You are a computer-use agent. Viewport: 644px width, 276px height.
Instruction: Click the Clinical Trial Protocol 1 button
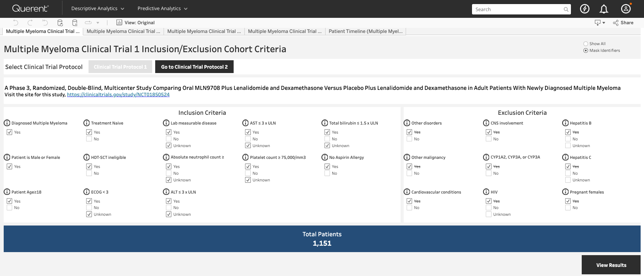click(120, 67)
